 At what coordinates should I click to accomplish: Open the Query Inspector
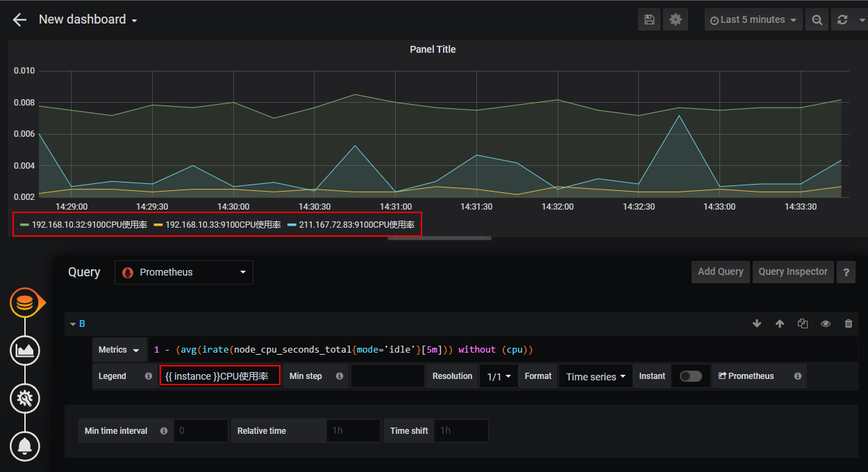[x=793, y=271]
